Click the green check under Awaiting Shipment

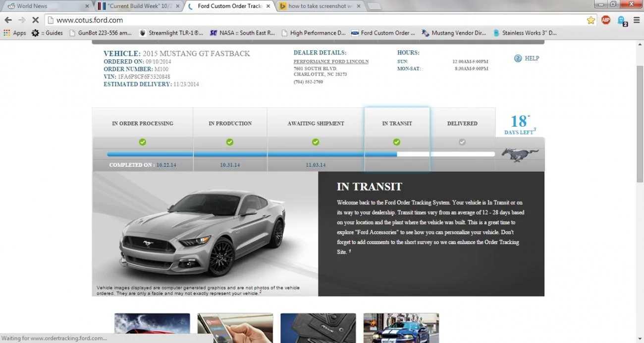point(316,142)
